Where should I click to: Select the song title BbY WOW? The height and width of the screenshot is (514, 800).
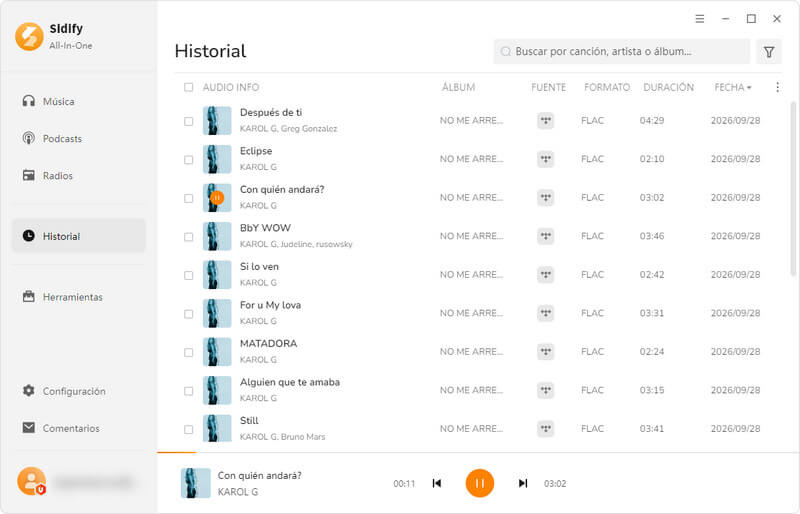coord(265,228)
